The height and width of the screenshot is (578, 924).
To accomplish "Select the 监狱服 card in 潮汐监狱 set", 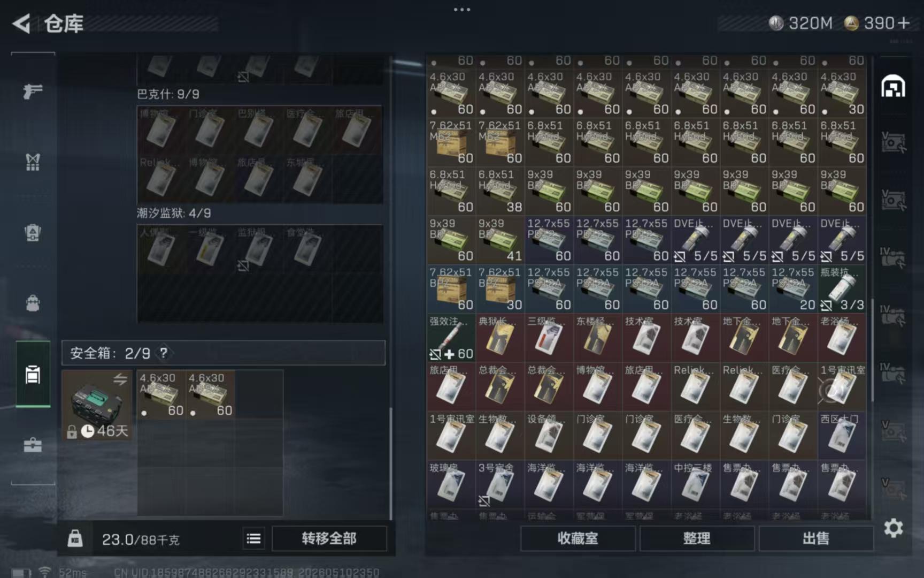I will [259, 249].
